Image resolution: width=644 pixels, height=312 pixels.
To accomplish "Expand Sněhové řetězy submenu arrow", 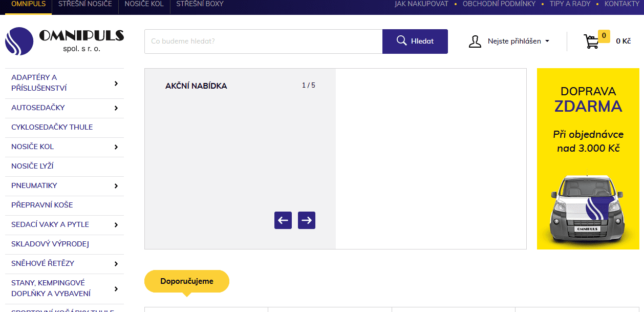I will 116,264.
